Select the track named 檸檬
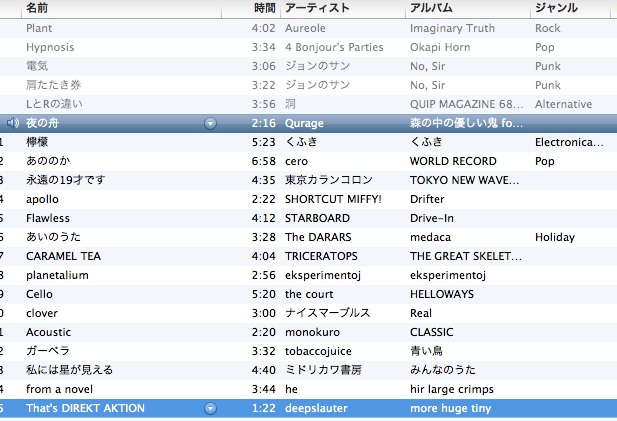This screenshot has width=617, height=421. coord(38,142)
